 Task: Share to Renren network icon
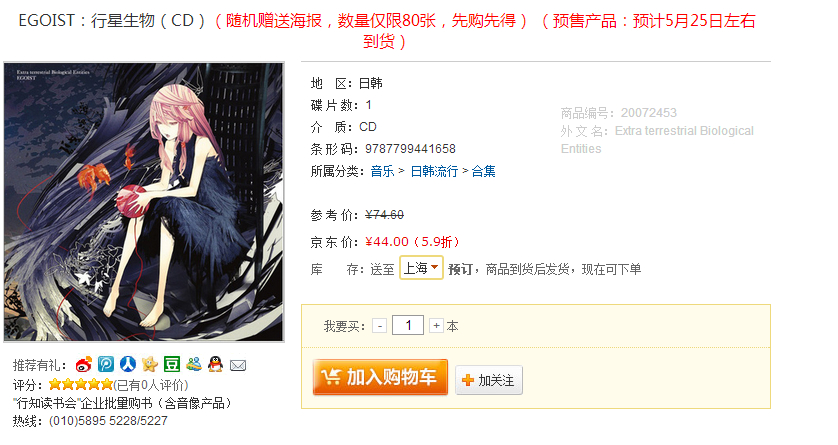(x=128, y=364)
